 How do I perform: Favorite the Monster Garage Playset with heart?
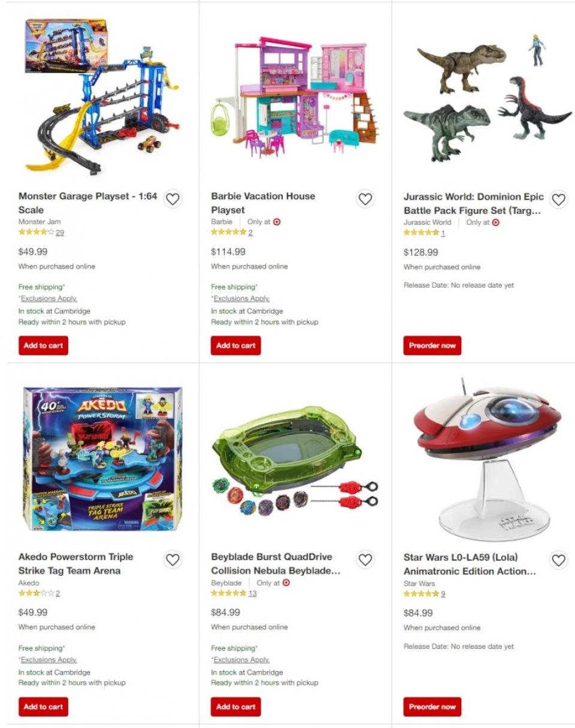pos(172,199)
